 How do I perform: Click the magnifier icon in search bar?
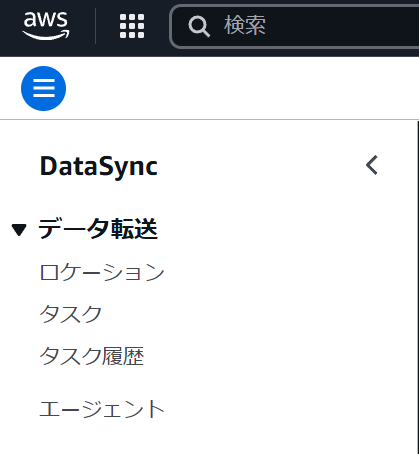[199, 26]
